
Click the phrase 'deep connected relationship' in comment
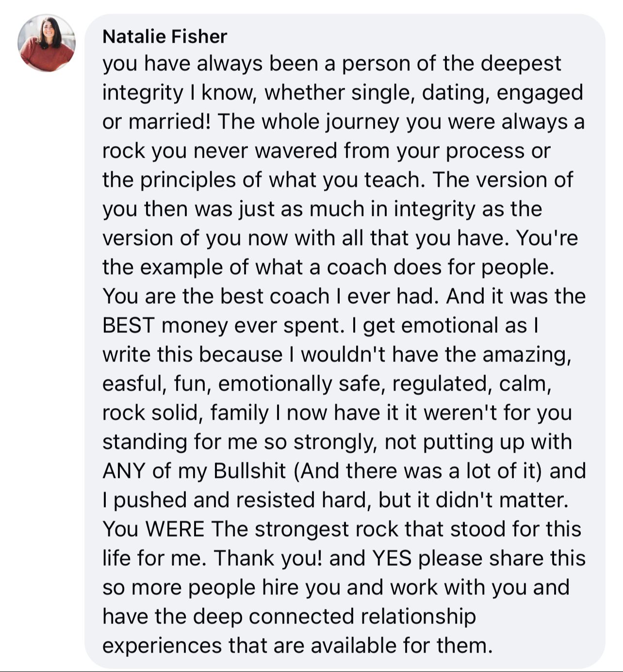[334, 617]
